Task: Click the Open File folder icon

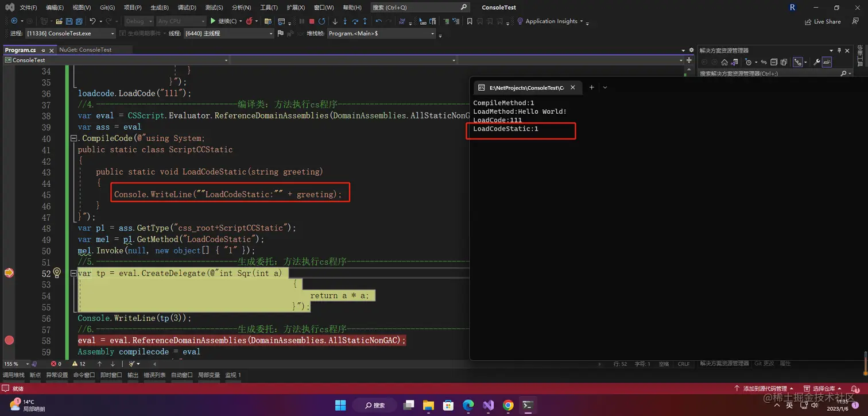Action: coord(59,21)
